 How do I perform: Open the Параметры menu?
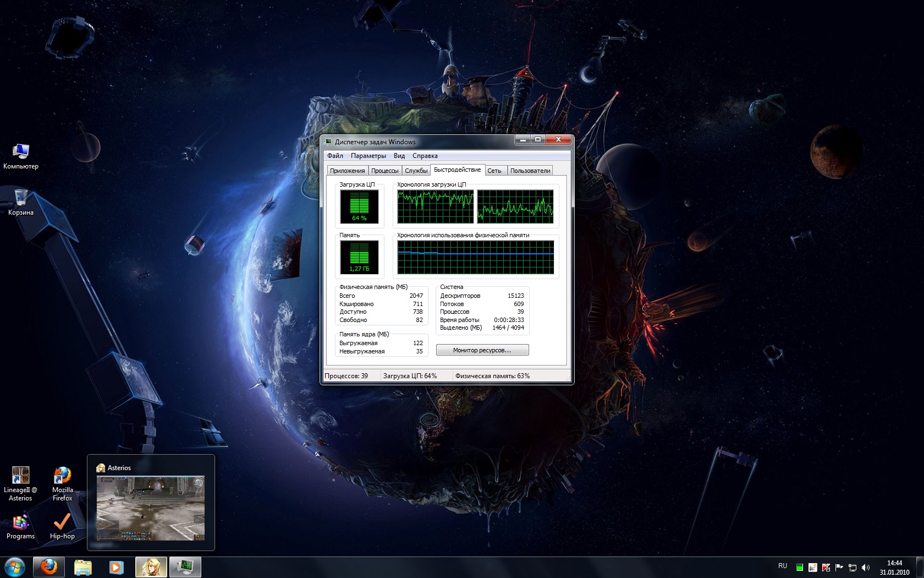[369, 156]
